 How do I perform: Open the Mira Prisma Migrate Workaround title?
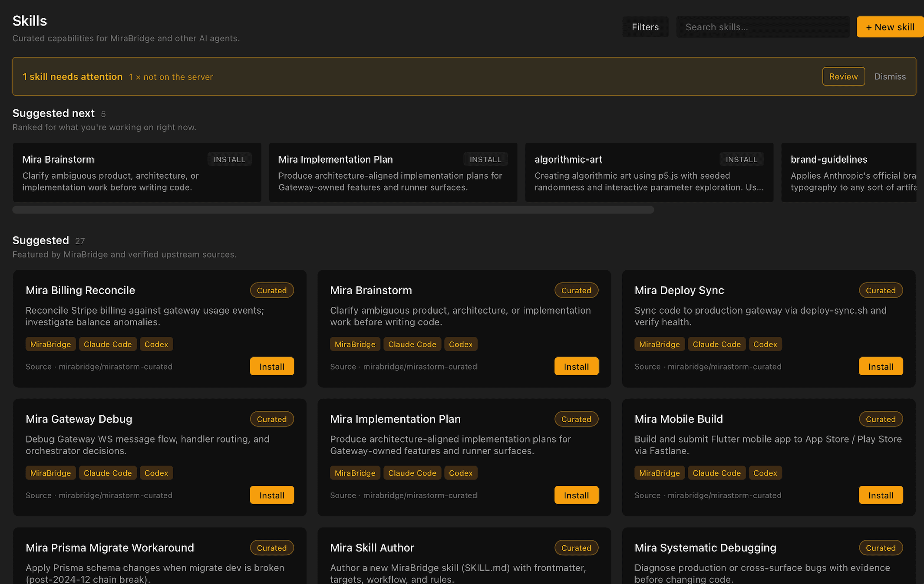(110, 548)
